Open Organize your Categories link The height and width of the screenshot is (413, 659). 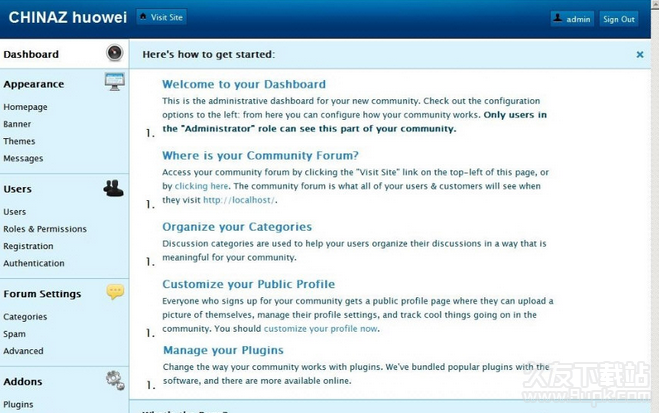237,227
